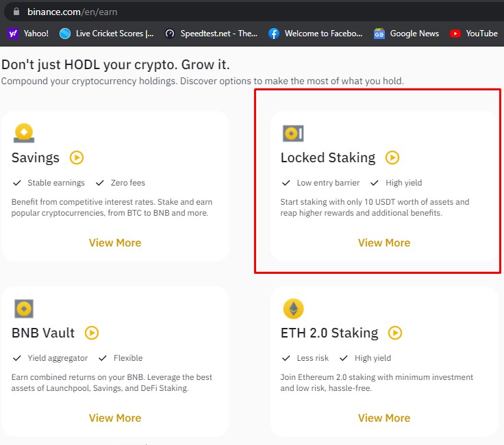Click the BNB Vault icon
This screenshot has width=504, height=445.
[x=24, y=309]
